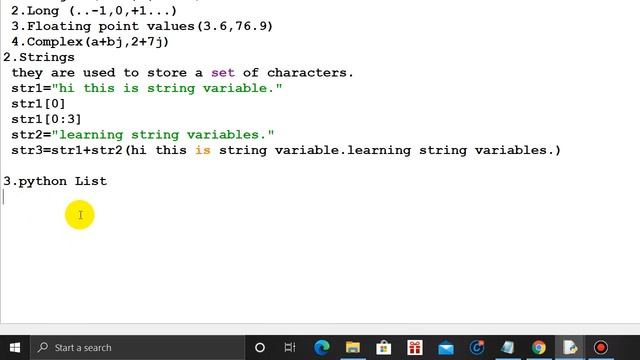Launch Microsoft Edge from taskbar
This screenshot has height=360, width=640.
tap(322, 347)
